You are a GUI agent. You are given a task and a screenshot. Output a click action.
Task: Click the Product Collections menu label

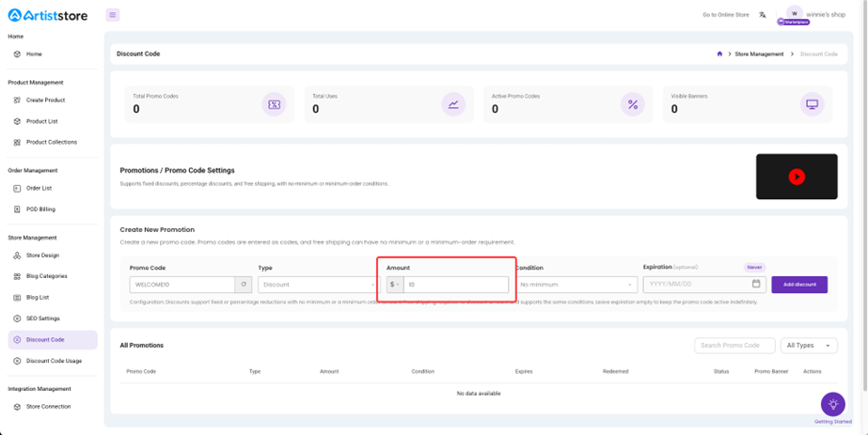click(x=52, y=142)
